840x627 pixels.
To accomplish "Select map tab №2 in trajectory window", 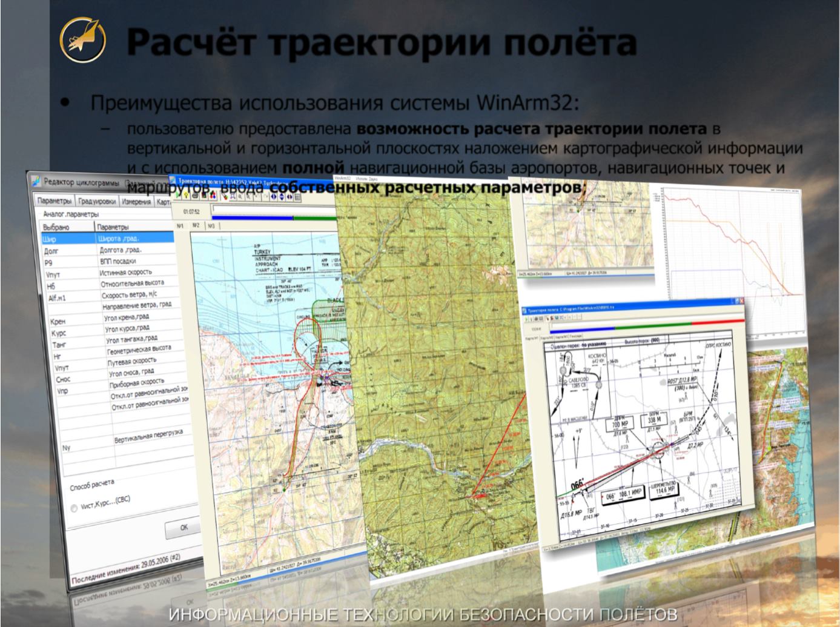I will [x=196, y=225].
